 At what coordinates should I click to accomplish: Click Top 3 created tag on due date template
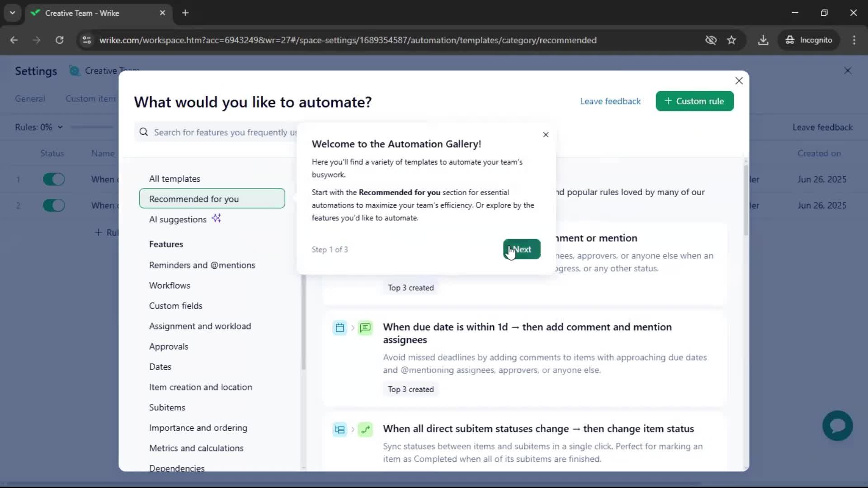coord(410,389)
